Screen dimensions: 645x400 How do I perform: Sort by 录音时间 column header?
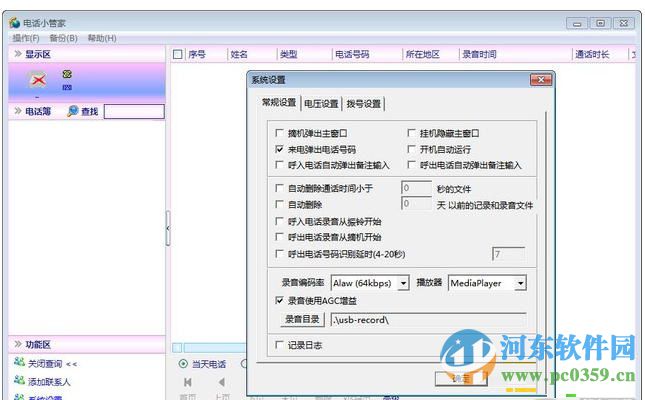(479, 54)
